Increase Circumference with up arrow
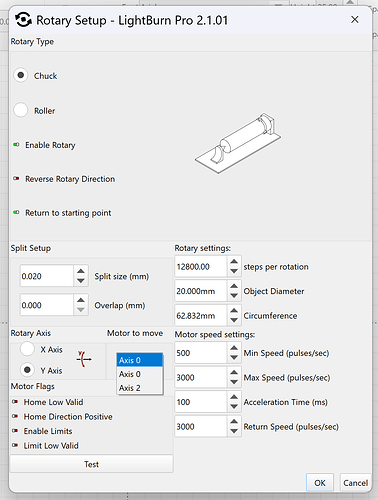 (x=234, y=311)
